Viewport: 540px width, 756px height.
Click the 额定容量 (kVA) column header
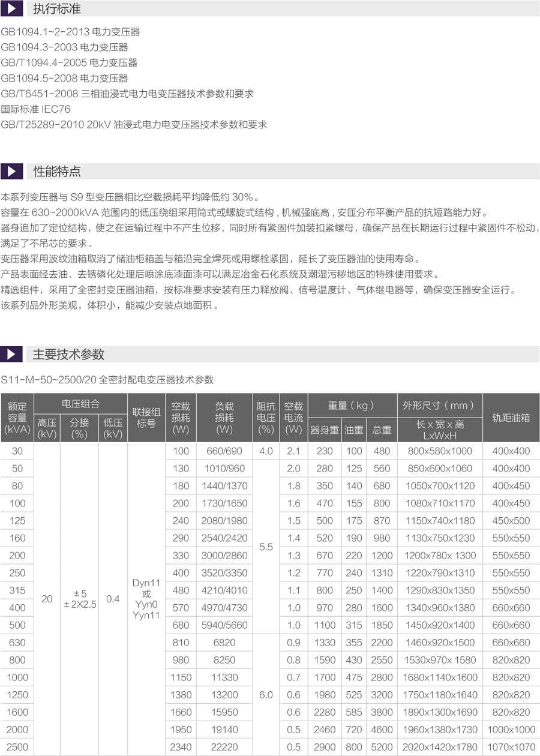click(17, 418)
